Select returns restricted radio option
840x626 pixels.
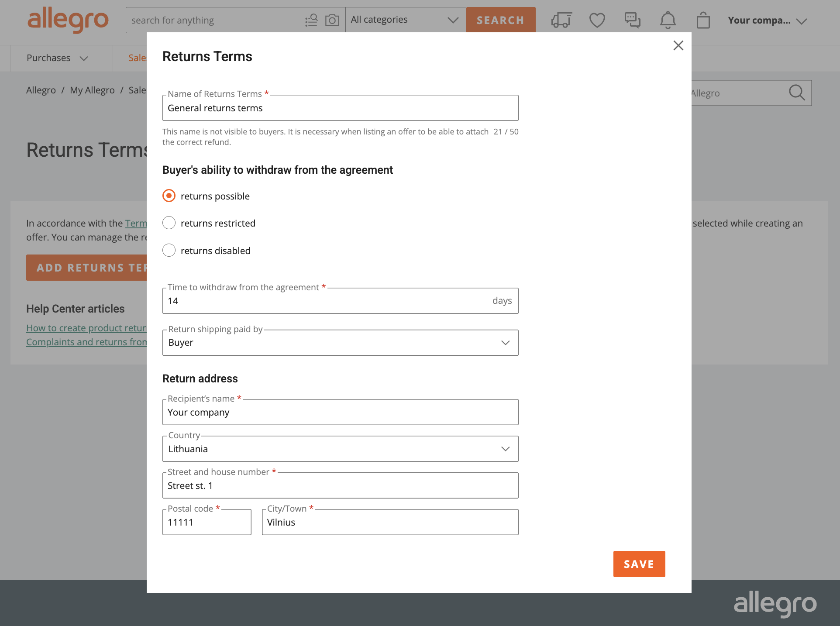[x=169, y=223]
